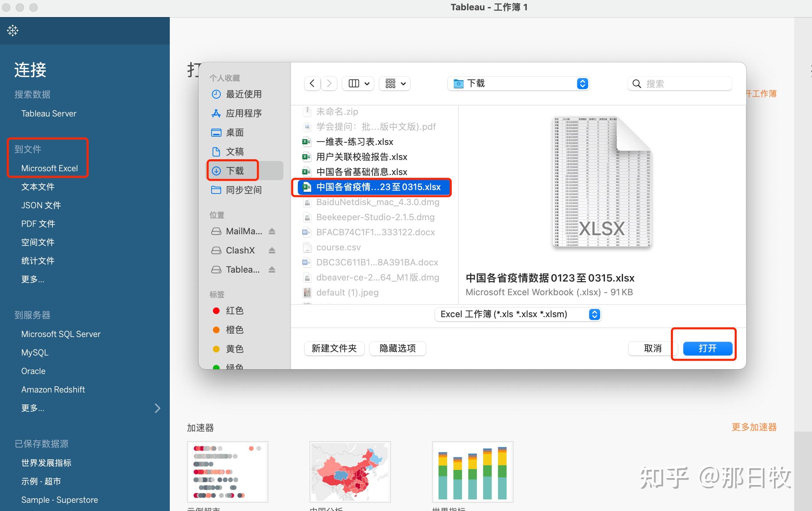Open the 桌面 folder from the sidebar
Screen dimensions: 812x511
(x=216, y=133)
